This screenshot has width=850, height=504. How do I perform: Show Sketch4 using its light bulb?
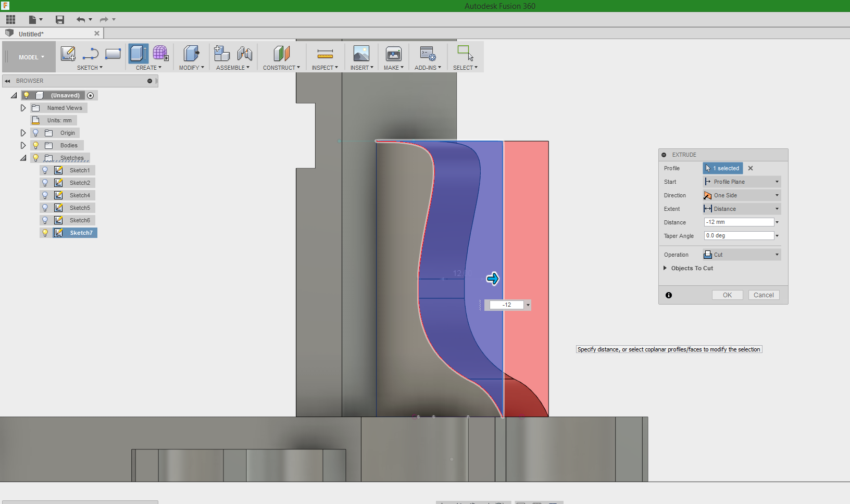coord(45,195)
